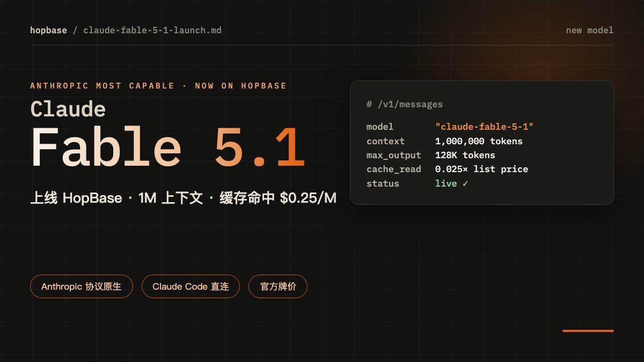
Task: Click the "status" key label
Action: coord(383,183)
